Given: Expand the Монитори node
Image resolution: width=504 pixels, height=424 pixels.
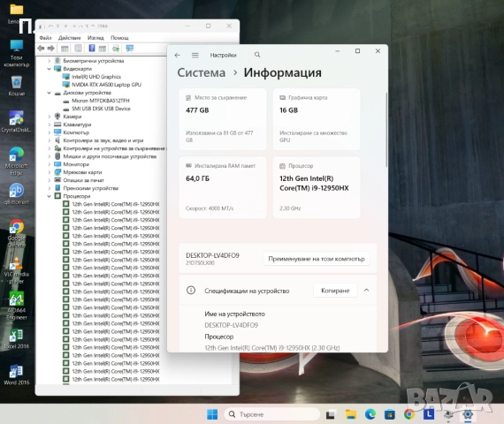Looking at the screenshot, I should 50,164.
